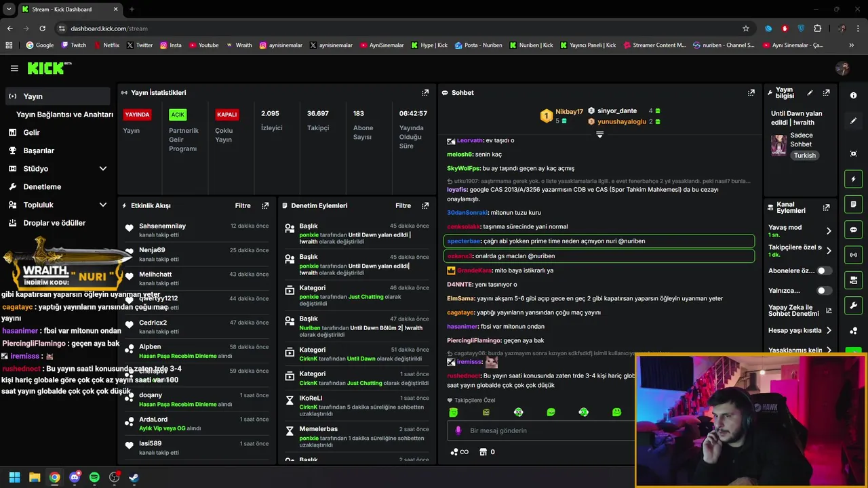Show more bookmarks with the overflow chevron
868x488 pixels.
pos(852,45)
